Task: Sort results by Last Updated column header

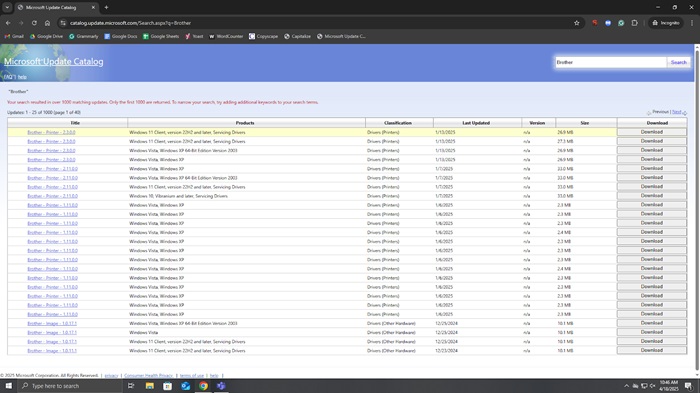Action: [476, 123]
